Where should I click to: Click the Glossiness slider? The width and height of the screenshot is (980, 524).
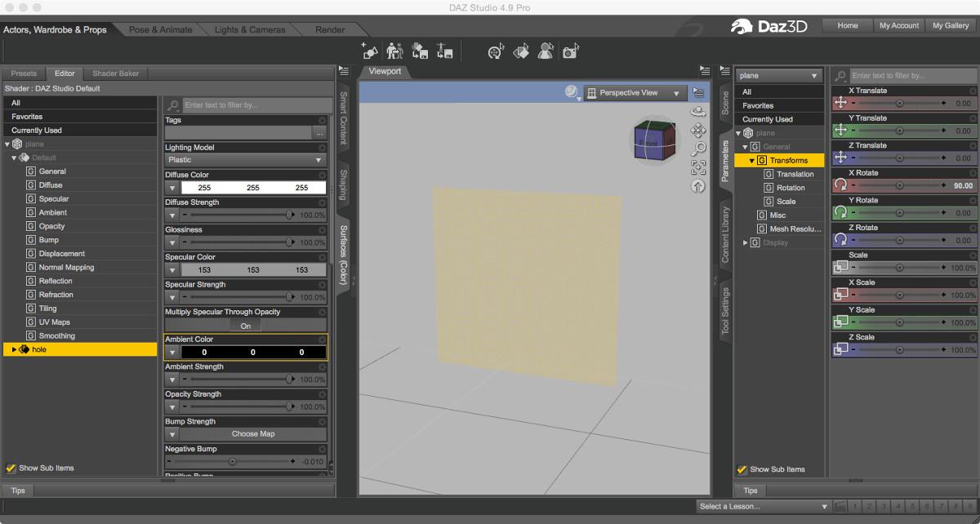coord(238,242)
